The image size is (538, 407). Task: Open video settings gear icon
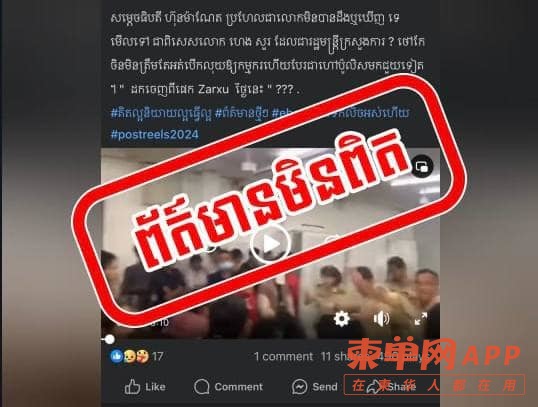(341, 319)
